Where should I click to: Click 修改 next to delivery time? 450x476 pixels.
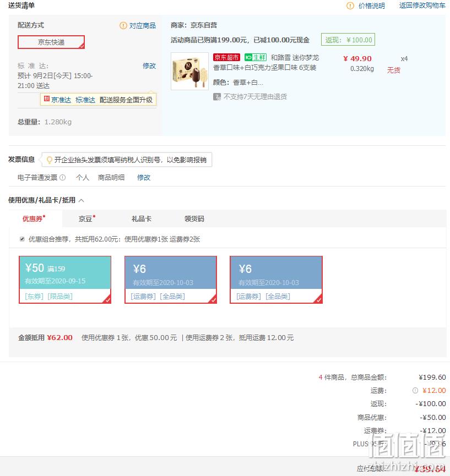[x=149, y=66]
